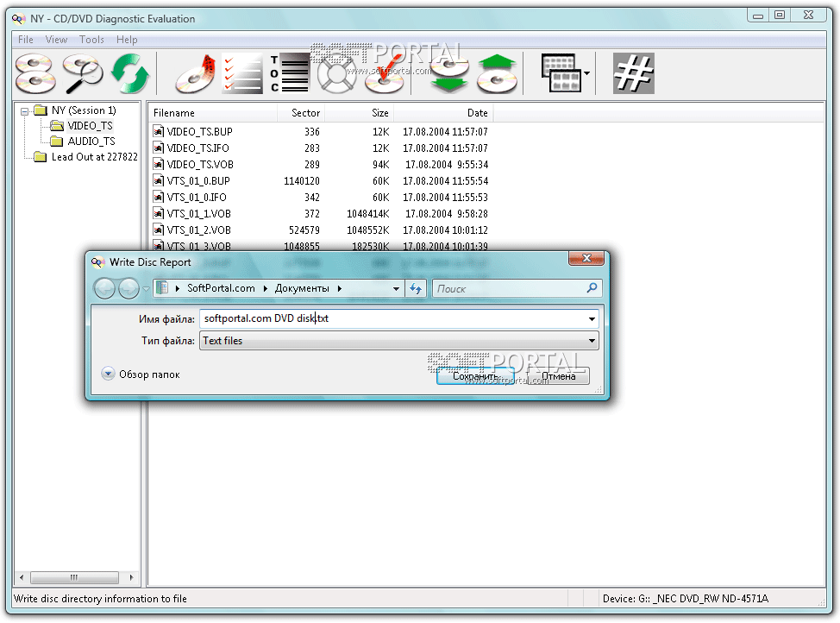This screenshot has width=840, height=623.
Task: Click the file icon beside VTS_01_1.VOB
Action: (x=158, y=213)
